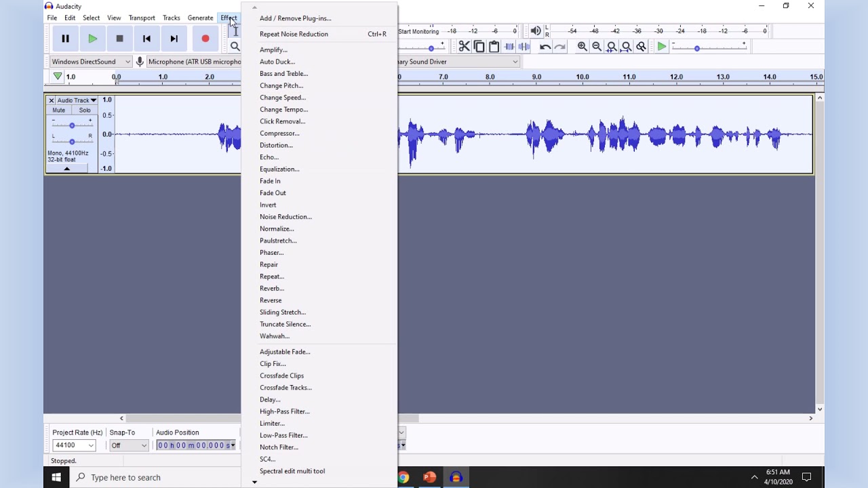Skip to end of track

pyautogui.click(x=174, y=39)
